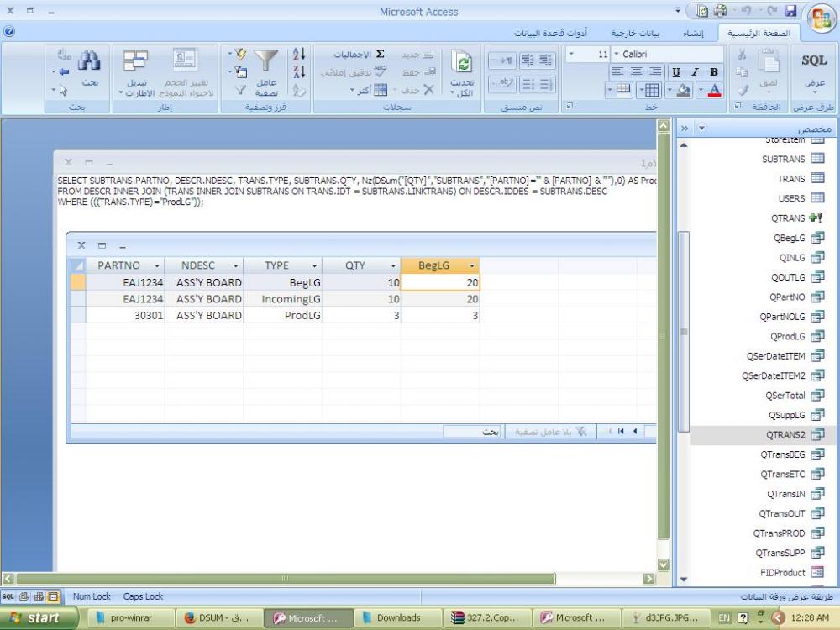
Task: Open NDESC column filter dropdown arrow
Action: 236,265
